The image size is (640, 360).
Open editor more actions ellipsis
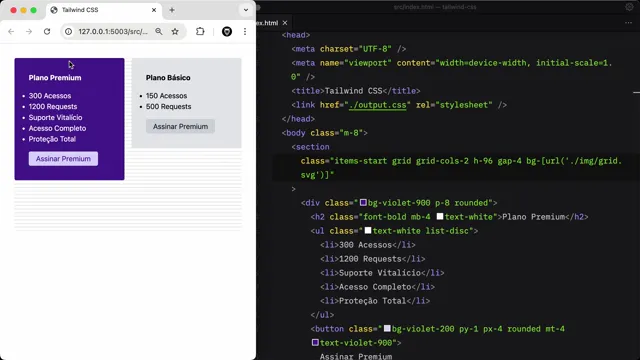tap(628, 23)
